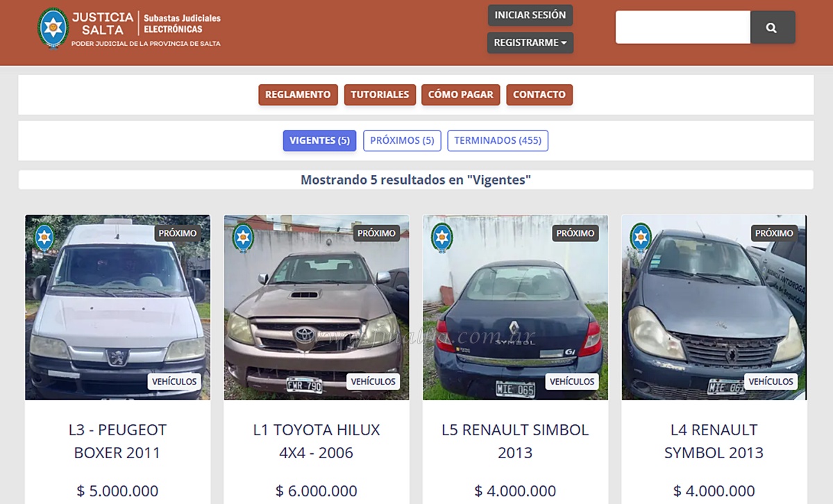Open the Terminados (455) tab
Image resolution: width=833 pixels, height=504 pixels.
tap(498, 140)
